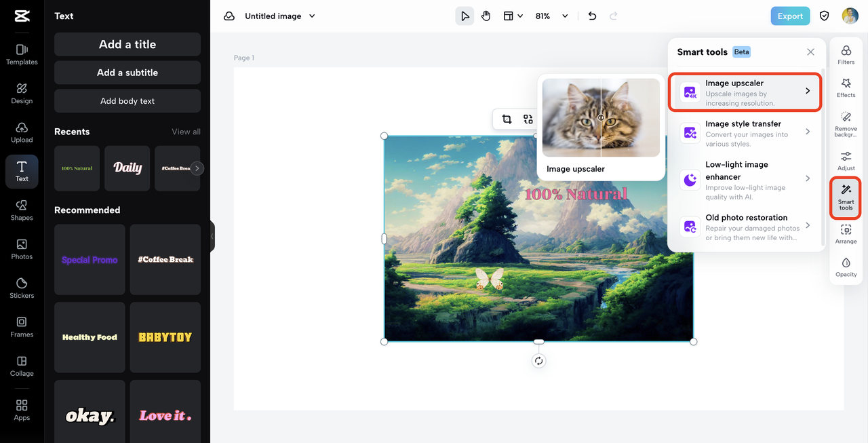
Task: Collapse the left Text panel handle
Action: tap(212, 236)
